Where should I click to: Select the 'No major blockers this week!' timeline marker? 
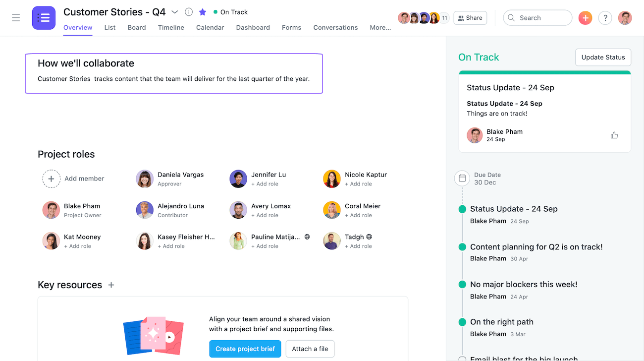(x=462, y=285)
